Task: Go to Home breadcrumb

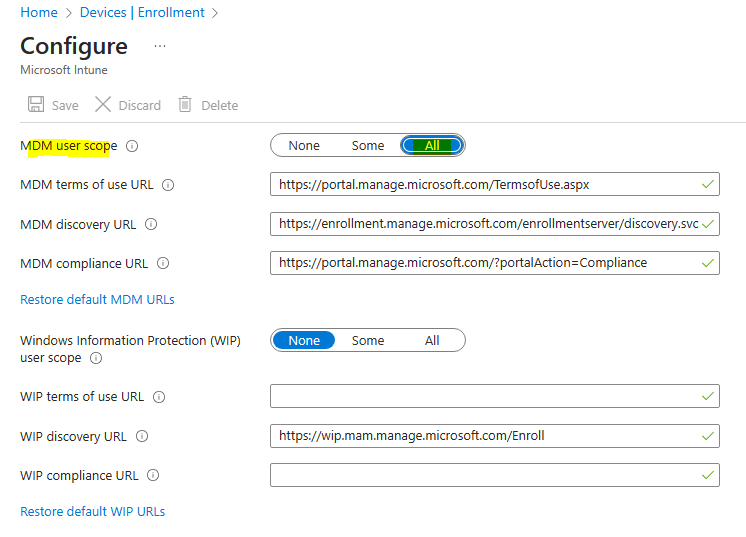Action: [39, 12]
